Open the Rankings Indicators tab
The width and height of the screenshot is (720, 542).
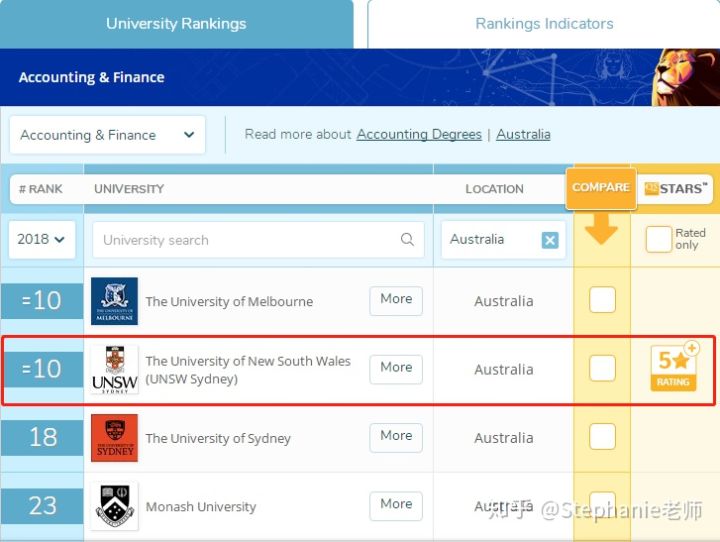pos(544,24)
